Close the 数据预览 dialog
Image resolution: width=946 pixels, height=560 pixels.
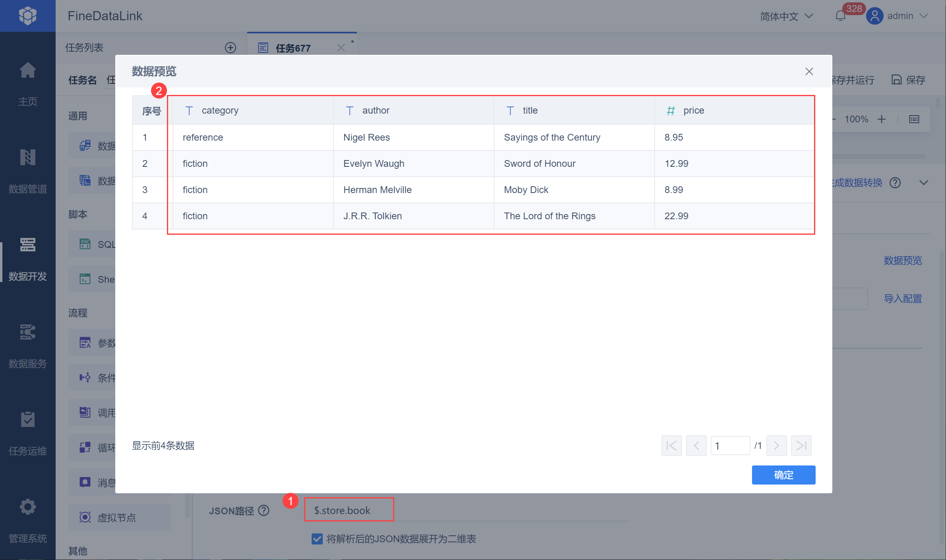pyautogui.click(x=809, y=71)
